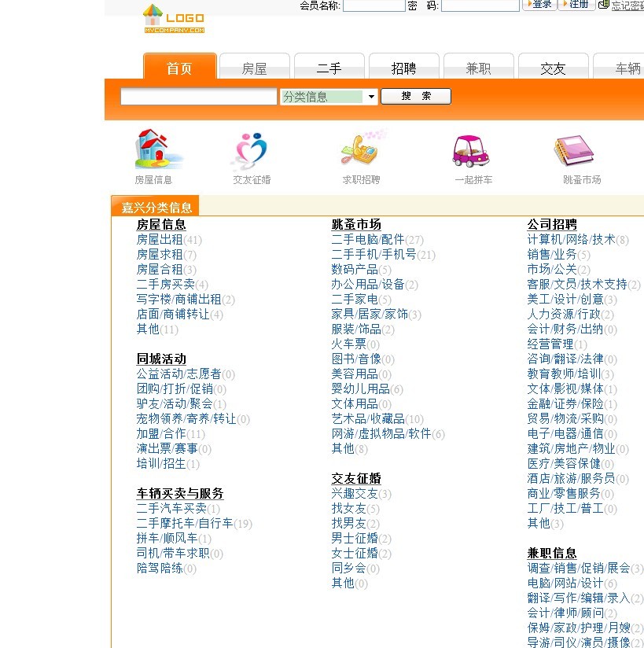Go to the 兼职 tab
This screenshot has width=644, height=648.
click(x=479, y=66)
